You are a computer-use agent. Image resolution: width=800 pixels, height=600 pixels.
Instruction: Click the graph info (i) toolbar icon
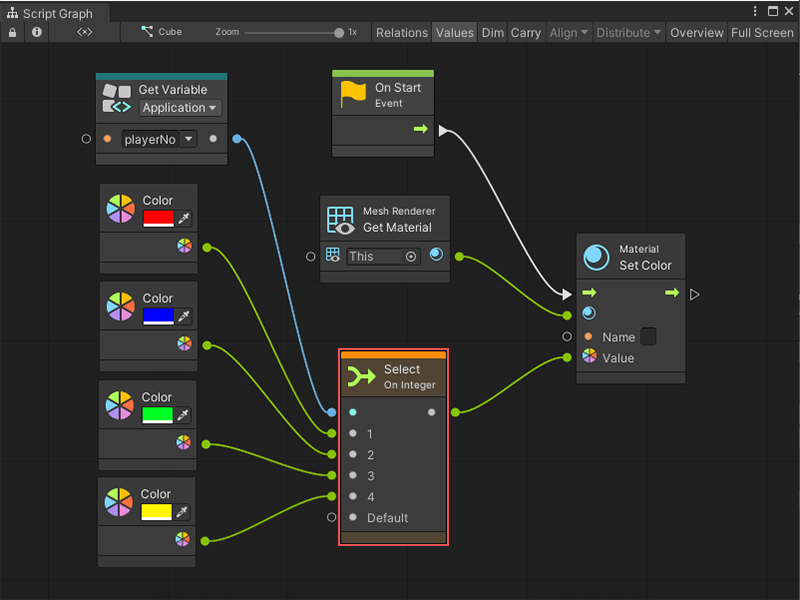click(x=36, y=32)
